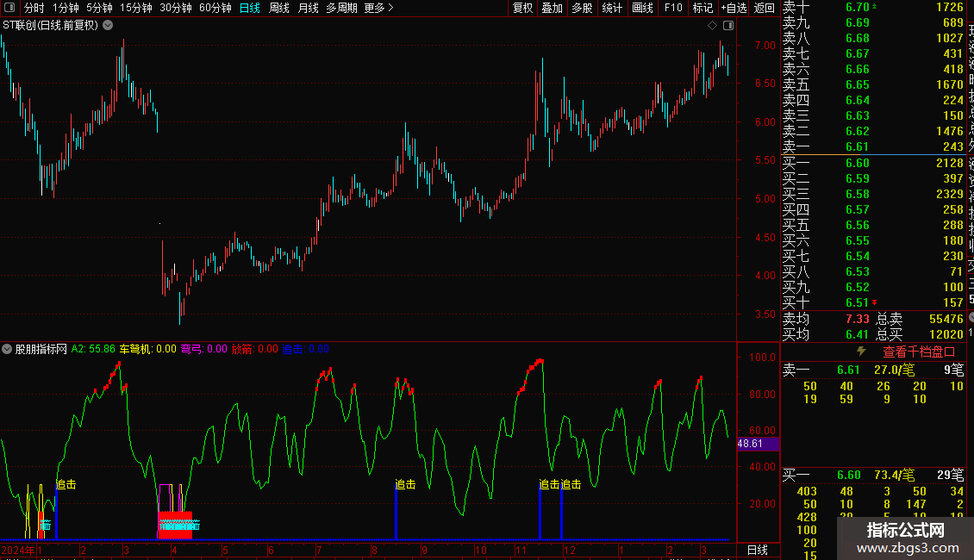This screenshot has height=560, width=974.
Task: Open F10 company information
Action: coord(673,8)
